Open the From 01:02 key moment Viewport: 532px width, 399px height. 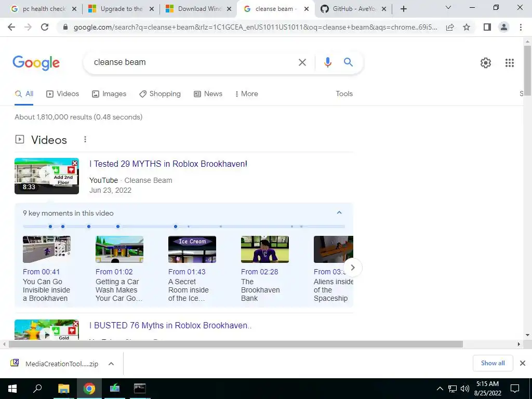(114, 272)
